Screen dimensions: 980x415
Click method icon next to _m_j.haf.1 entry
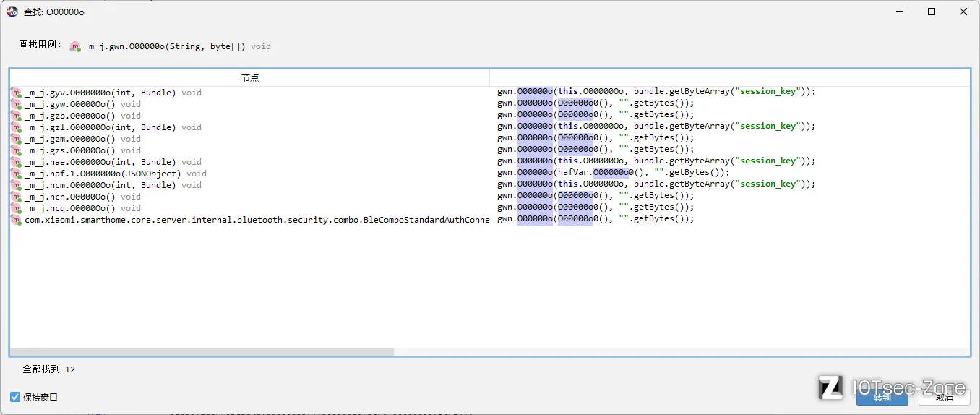click(x=17, y=174)
